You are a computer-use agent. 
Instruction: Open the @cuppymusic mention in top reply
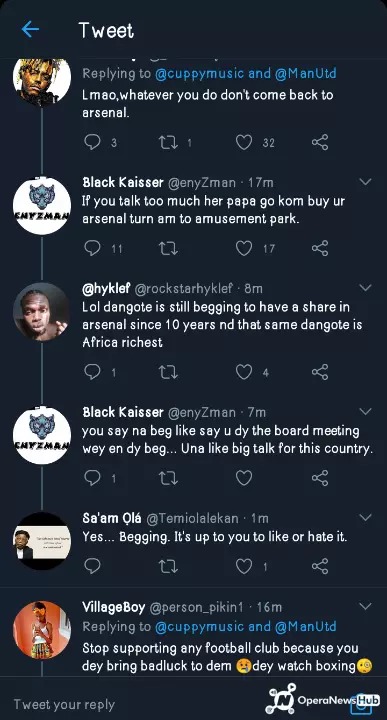coord(200,73)
